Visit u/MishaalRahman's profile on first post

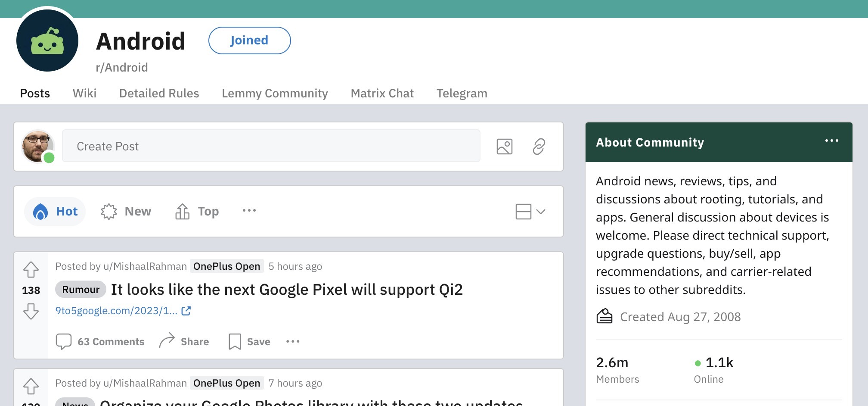[145, 266]
